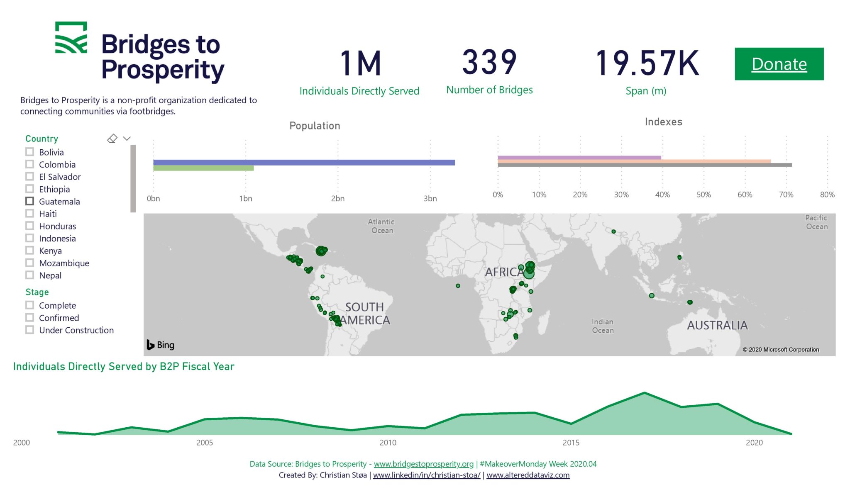This screenshot has width=850, height=504.
Task: Visit the www.altereddataviz.com link
Action: (528, 475)
